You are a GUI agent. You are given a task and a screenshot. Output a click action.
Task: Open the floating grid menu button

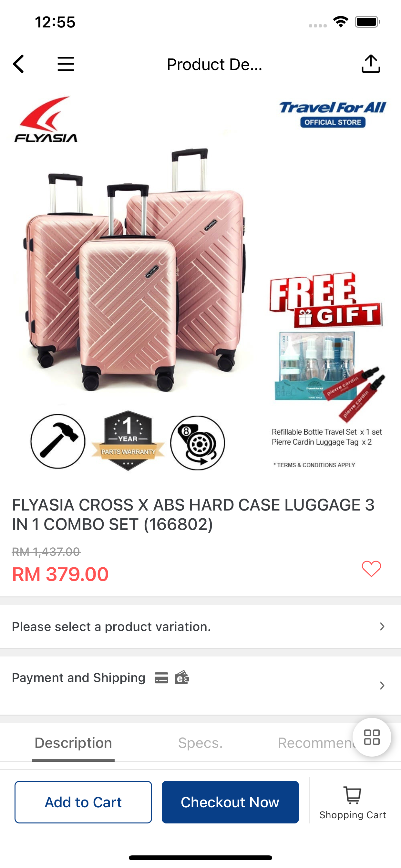pyautogui.click(x=372, y=737)
